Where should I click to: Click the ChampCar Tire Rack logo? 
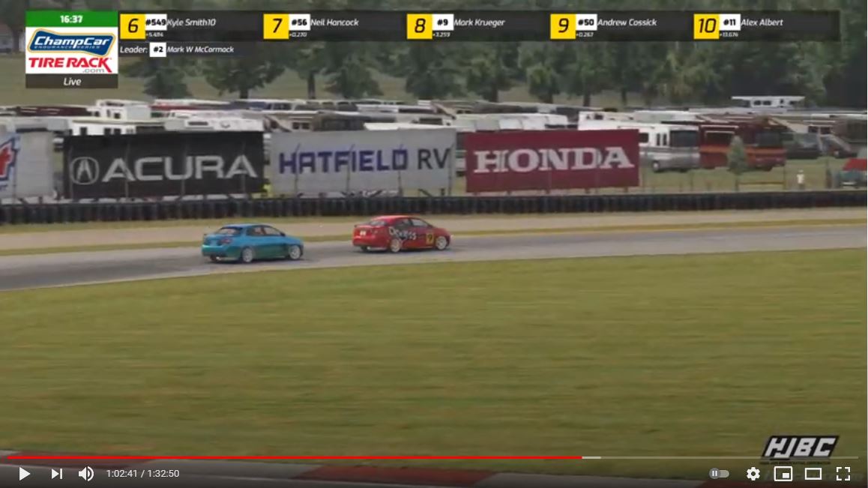pyautogui.click(x=71, y=51)
